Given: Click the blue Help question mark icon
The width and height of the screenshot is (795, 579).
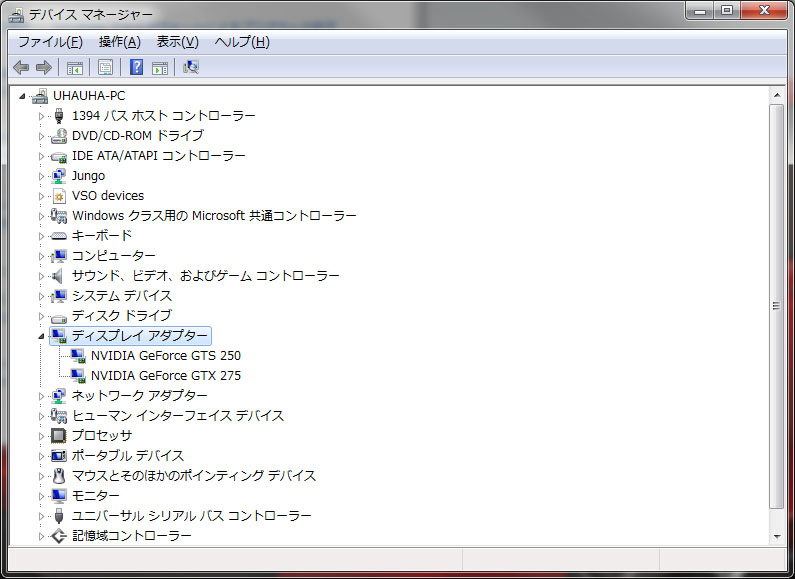Looking at the screenshot, I should (x=136, y=67).
